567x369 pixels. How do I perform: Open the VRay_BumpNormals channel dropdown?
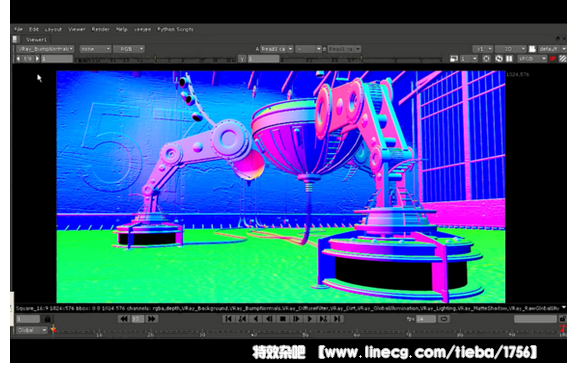tap(45, 49)
